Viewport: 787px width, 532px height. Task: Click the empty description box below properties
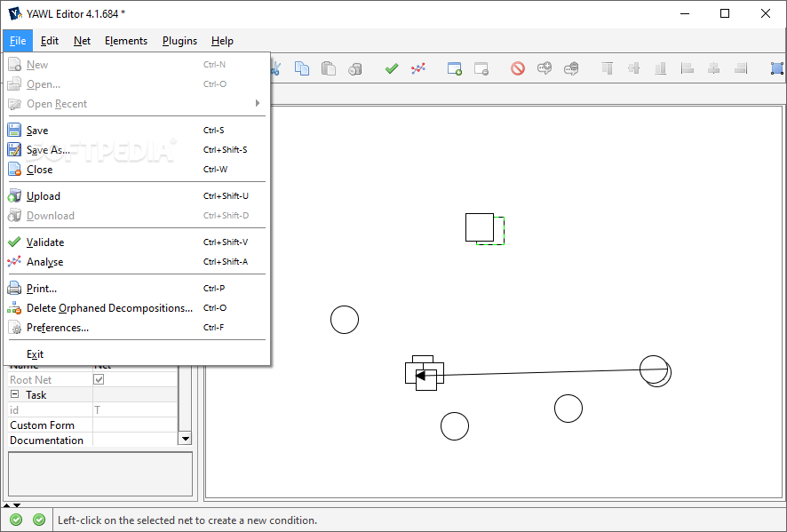click(100, 473)
